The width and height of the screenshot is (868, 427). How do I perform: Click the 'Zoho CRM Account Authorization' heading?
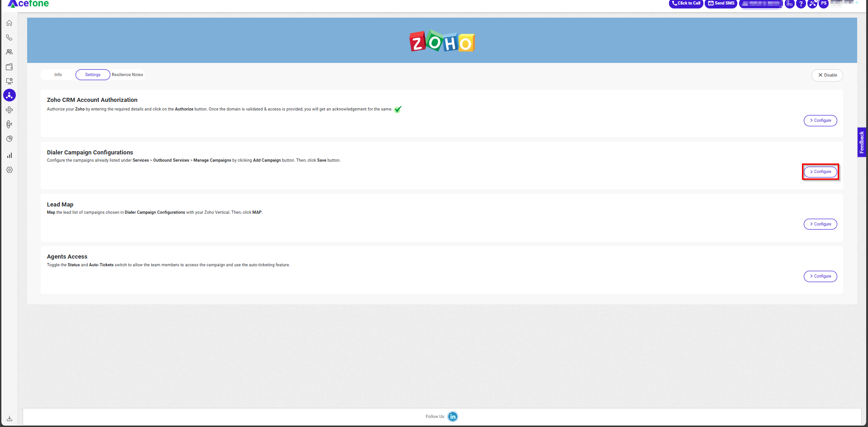pyautogui.click(x=92, y=100)
